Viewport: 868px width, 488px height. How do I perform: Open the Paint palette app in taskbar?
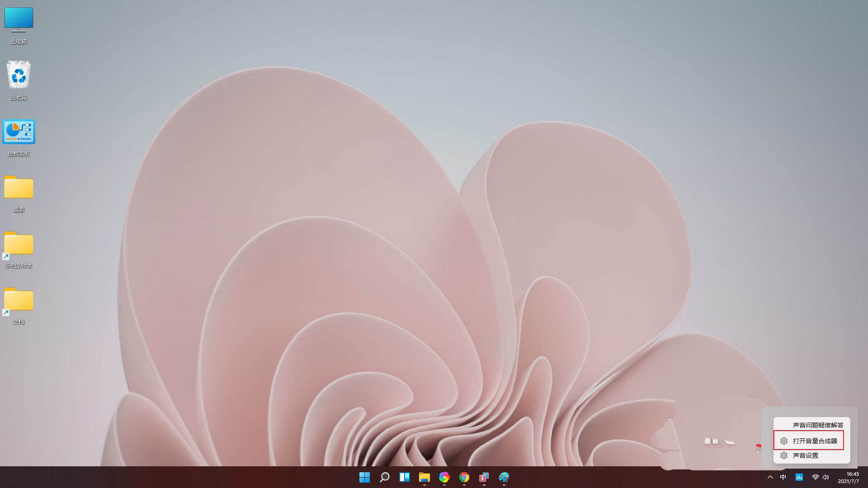(504, 477)
